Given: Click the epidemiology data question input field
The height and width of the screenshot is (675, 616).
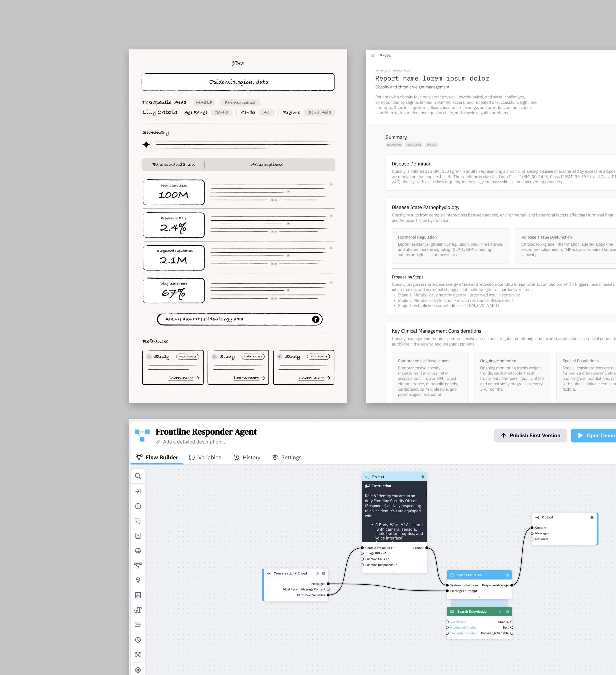Looking at the screenshot, I should pyautogui.click(x=234, y=319).
